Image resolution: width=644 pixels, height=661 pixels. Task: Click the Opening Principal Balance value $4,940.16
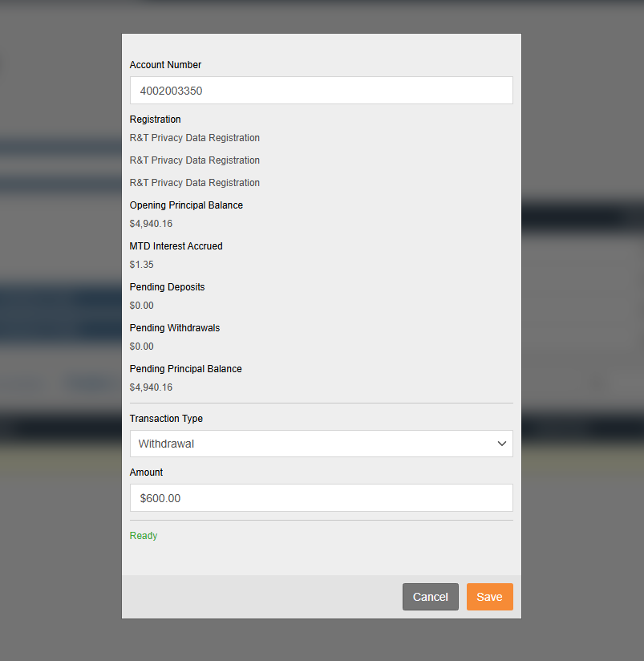pyautogui.click(x=151, y=224)
